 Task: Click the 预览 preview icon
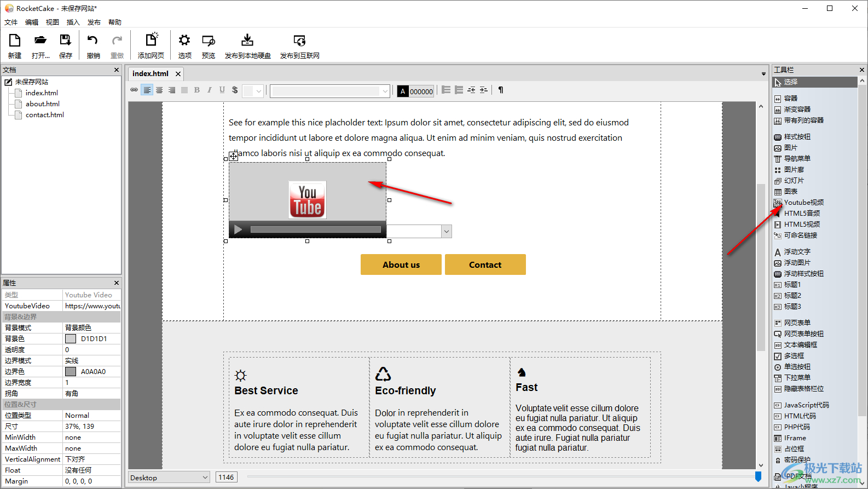point(209,41)
